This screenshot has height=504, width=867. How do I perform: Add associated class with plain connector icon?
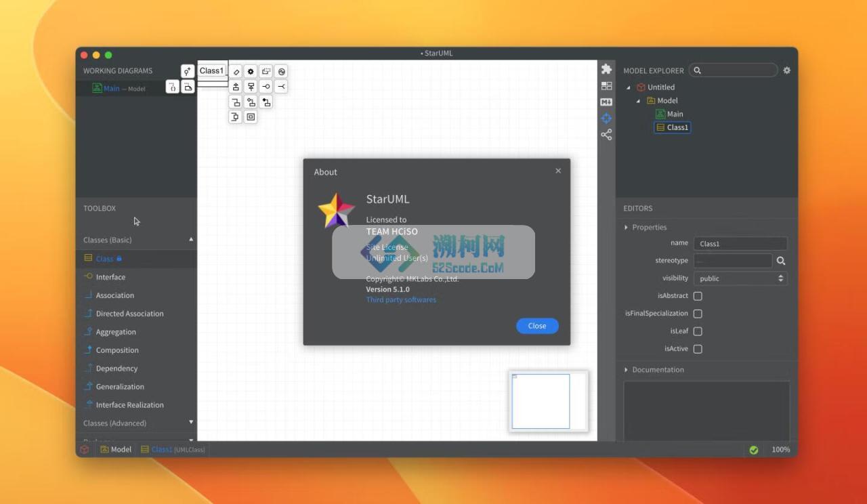(236, 102)
